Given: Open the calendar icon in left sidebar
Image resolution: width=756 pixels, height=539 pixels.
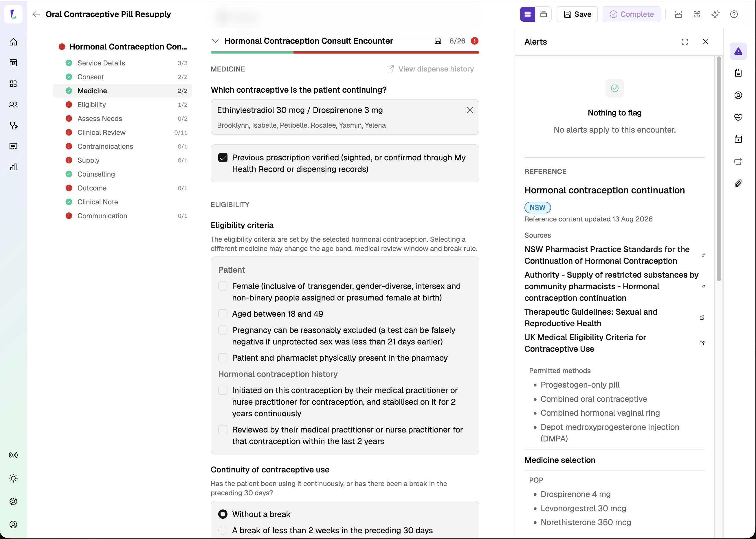Looking at the screenshot, I should click(x=13, y=63).
